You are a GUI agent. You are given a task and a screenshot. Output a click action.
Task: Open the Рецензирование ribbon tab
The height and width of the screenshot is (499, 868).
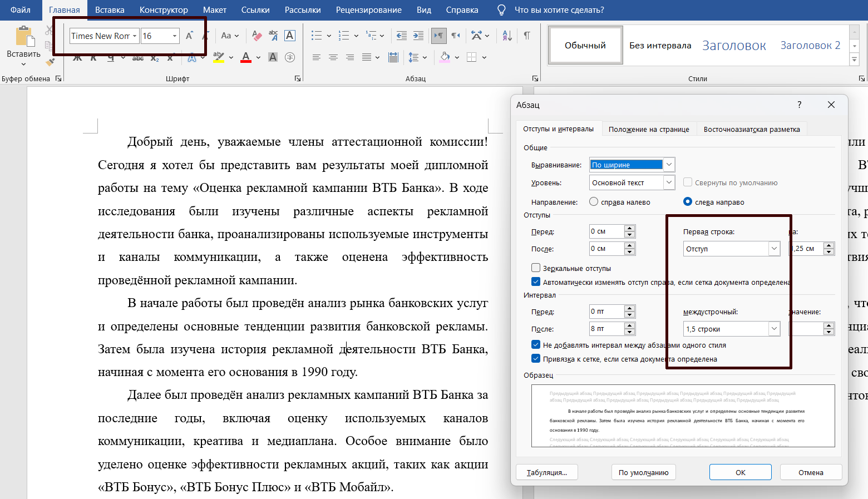[x=369, y=10]
